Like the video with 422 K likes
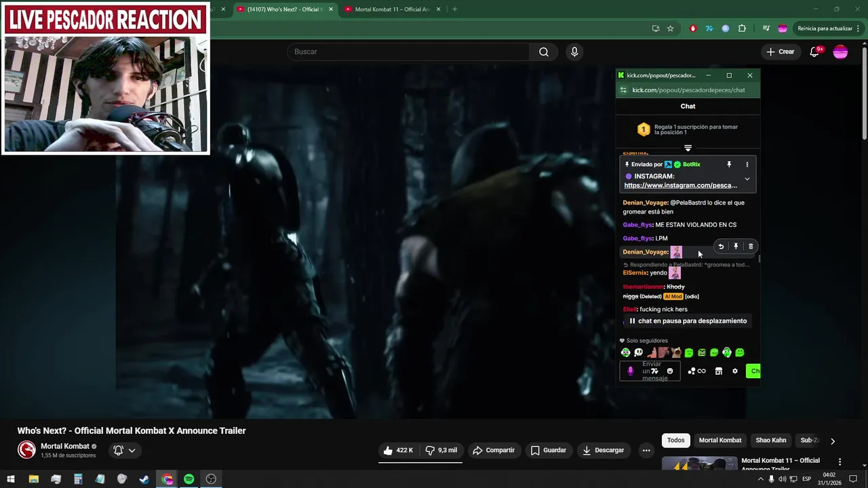868x488 pixels. [x=397, y=450]
